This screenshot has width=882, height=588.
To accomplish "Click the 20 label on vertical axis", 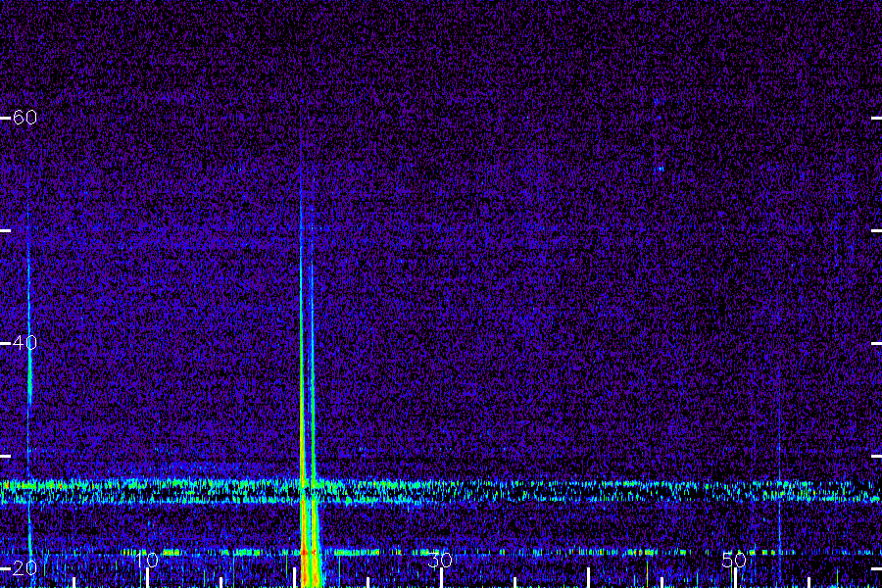I will tap(24, 567).
